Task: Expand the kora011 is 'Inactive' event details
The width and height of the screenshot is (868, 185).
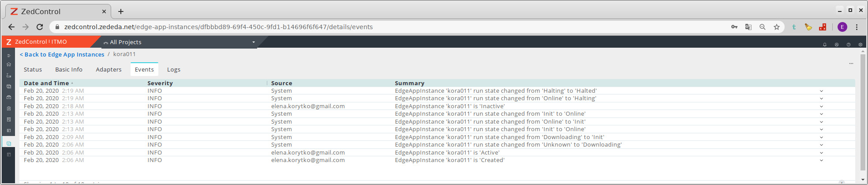Action: point(821,106)
